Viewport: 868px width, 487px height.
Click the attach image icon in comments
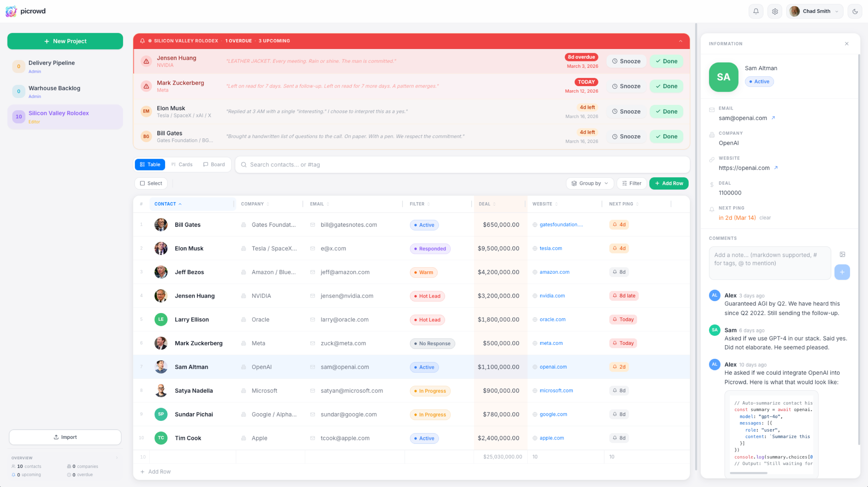(842, 254)
